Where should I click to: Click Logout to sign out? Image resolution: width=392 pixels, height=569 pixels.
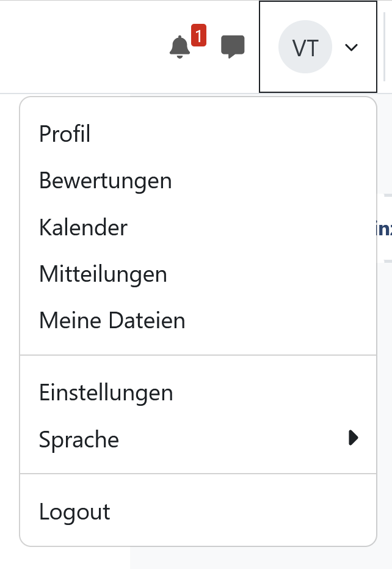click(x=74, y=512)
